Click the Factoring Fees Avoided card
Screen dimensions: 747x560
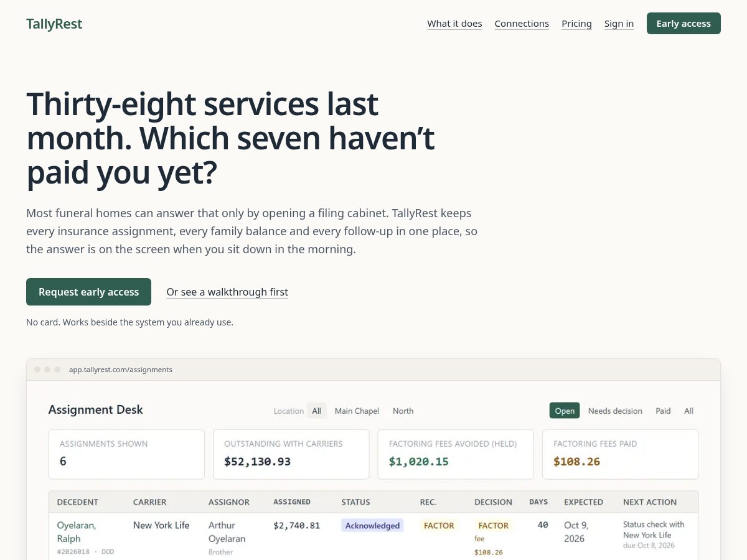pos(456,454)
